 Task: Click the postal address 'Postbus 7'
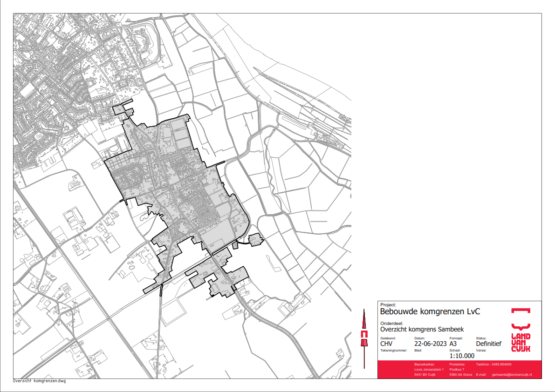(457, 369)
